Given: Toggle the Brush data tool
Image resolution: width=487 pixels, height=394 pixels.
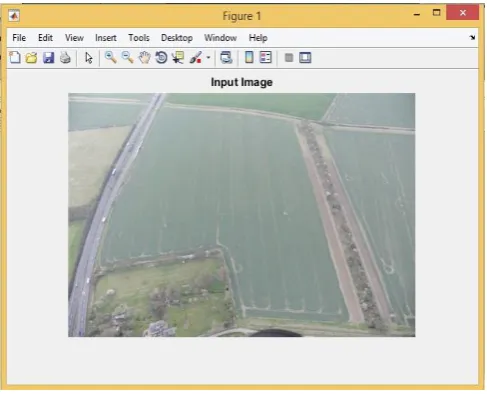Looking at the screenshot, I should click(196, 58).
